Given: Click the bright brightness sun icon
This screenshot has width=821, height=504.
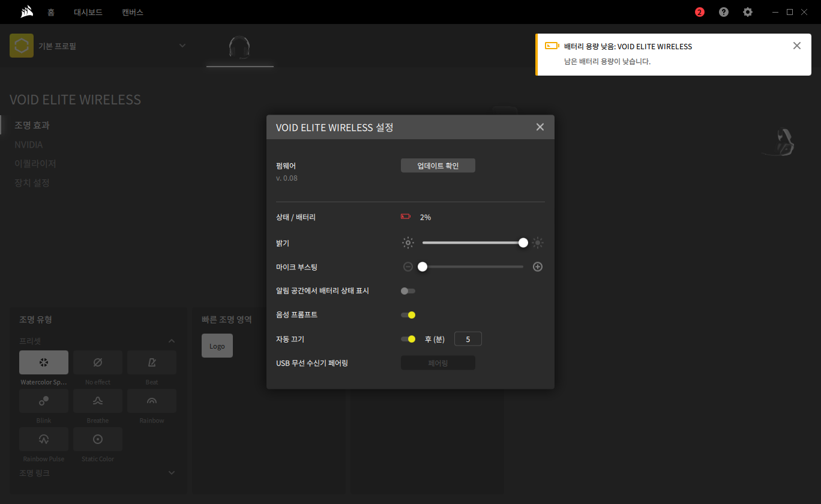Looking at the screenshot, I should coord(538,242).
